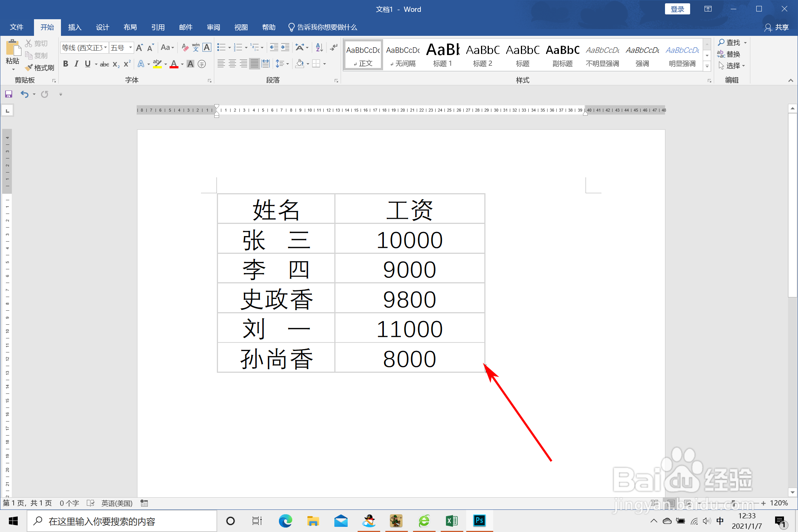Click the Save icon in quick access toolbar
This screenshot has width=798, height=532.
coord(9,94)
